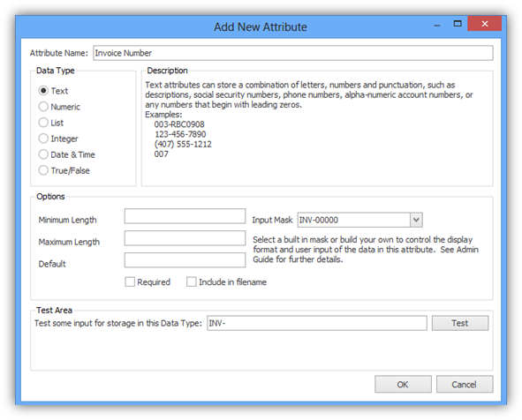Choose the Numeric data type option
The image size is (522, 420).
[x=43, y=107]
